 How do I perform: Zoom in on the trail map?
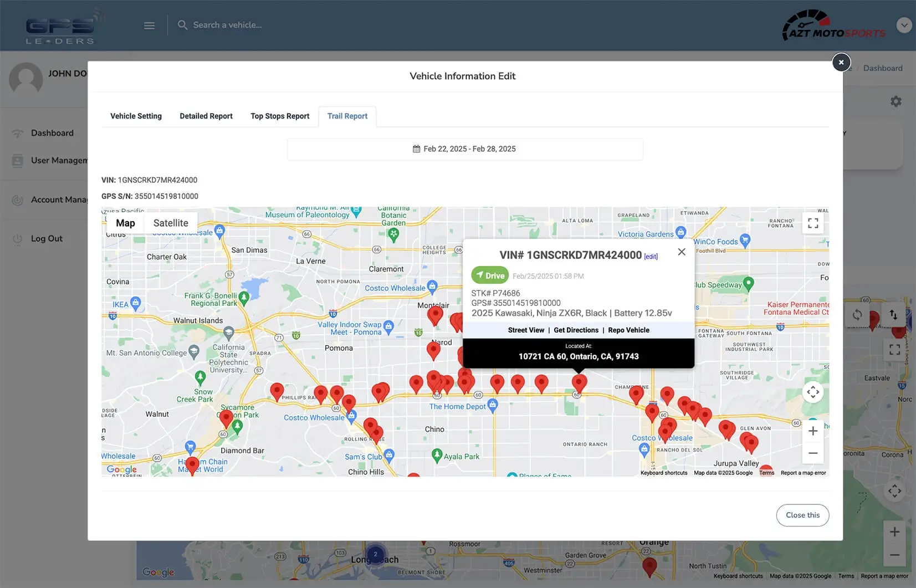point(813,431)
